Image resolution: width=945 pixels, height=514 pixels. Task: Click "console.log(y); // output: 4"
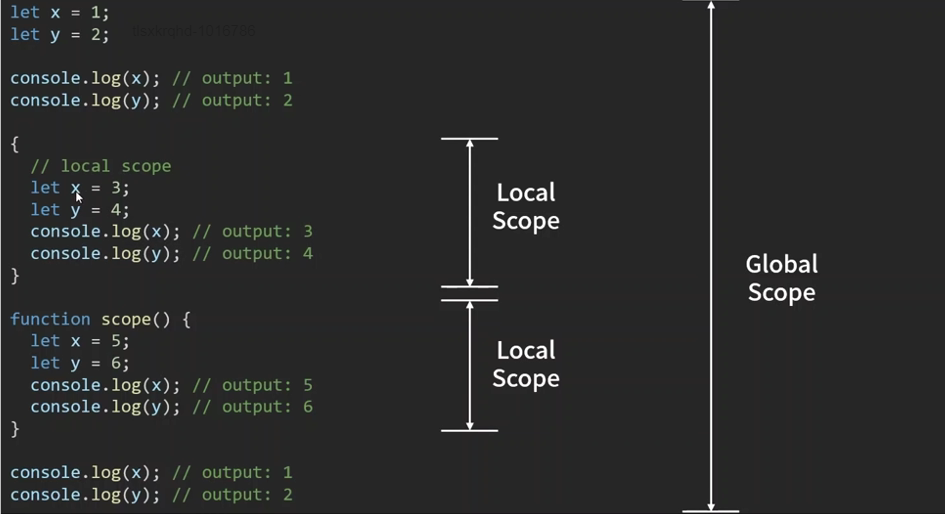pyautogui.click(x=172, y=254)
